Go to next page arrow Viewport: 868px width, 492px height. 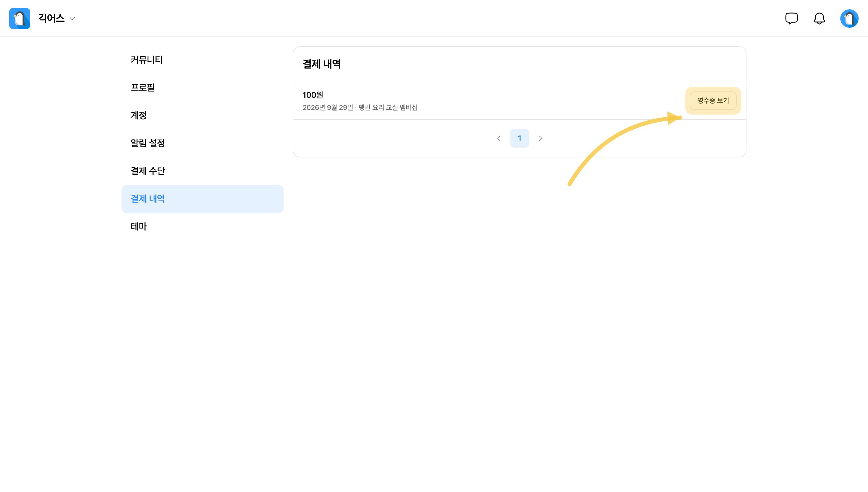[540, 138]
